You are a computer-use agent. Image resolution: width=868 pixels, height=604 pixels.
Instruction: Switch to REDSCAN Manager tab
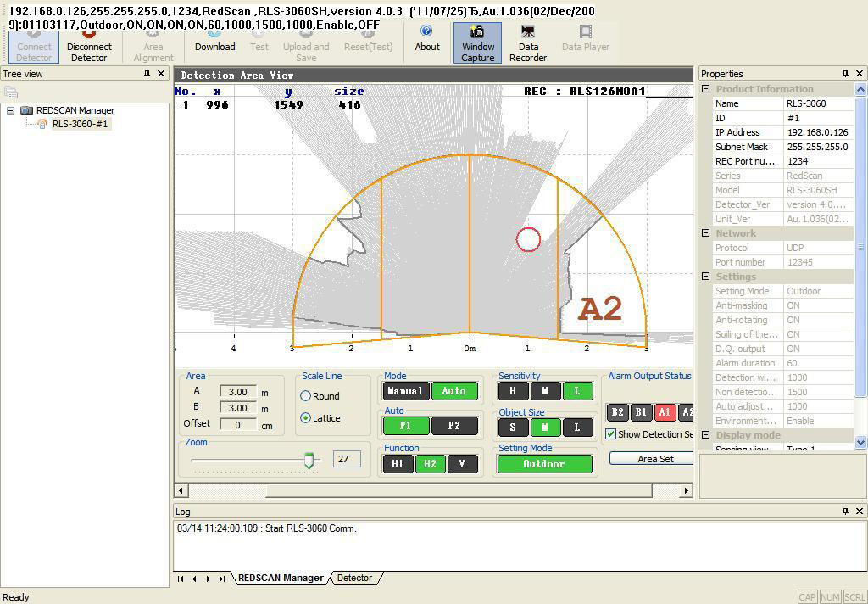click(281, 578)
